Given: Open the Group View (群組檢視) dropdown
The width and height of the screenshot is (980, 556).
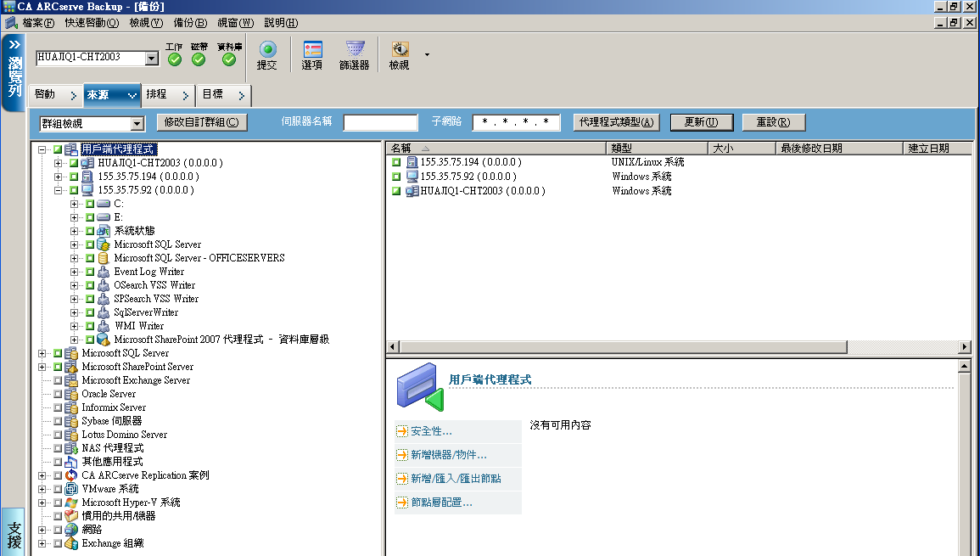Looking at the screenshot, I should click(x=137, y=124).
